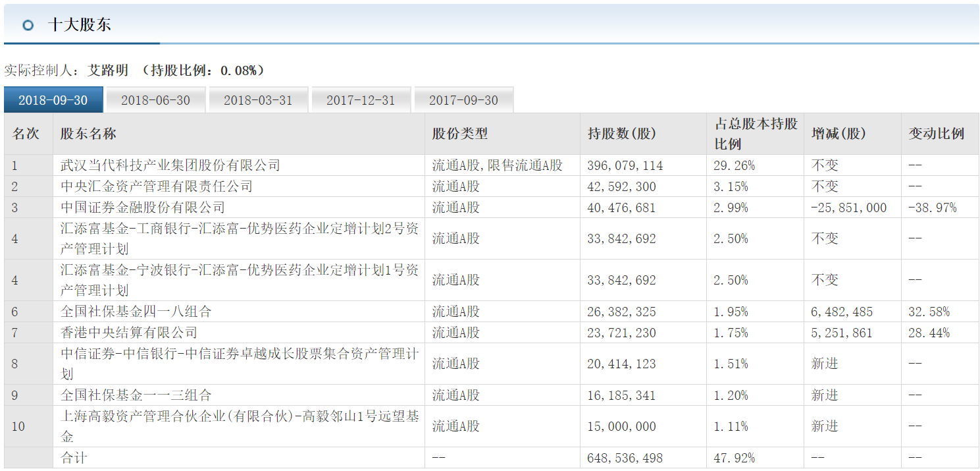Viewport: 980px width, 471px height.
Task: Select shareholder 中国证券金融股份有限公司
Action: tap(143, 208)
